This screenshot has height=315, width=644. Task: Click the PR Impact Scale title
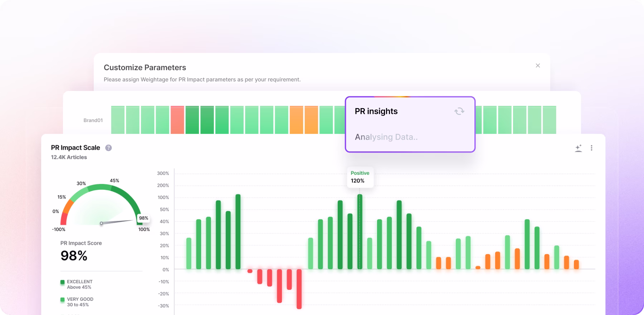point(75,148)
